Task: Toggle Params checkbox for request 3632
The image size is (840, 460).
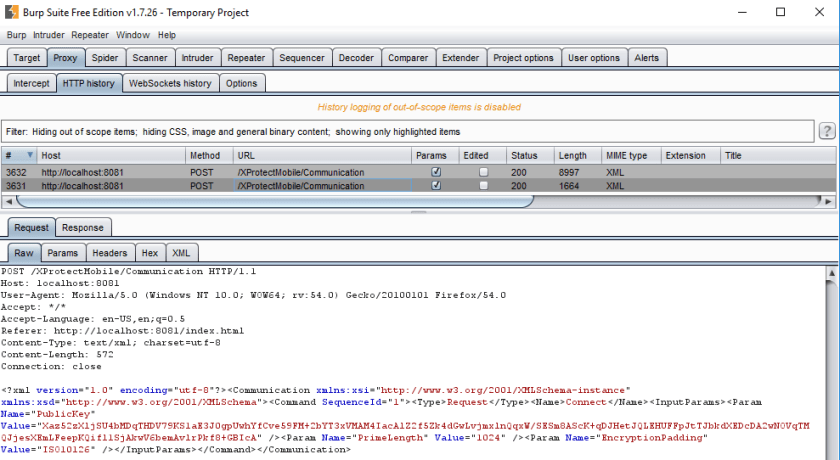Action: coord(435,172)
